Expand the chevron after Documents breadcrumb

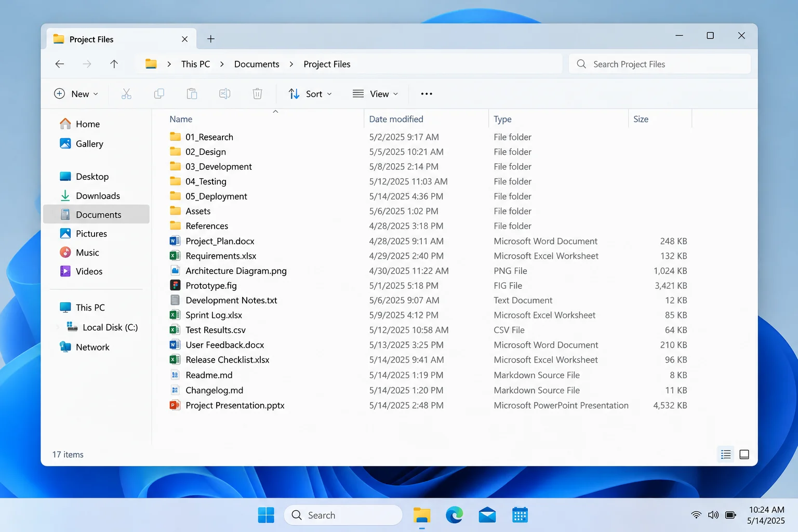291,64
